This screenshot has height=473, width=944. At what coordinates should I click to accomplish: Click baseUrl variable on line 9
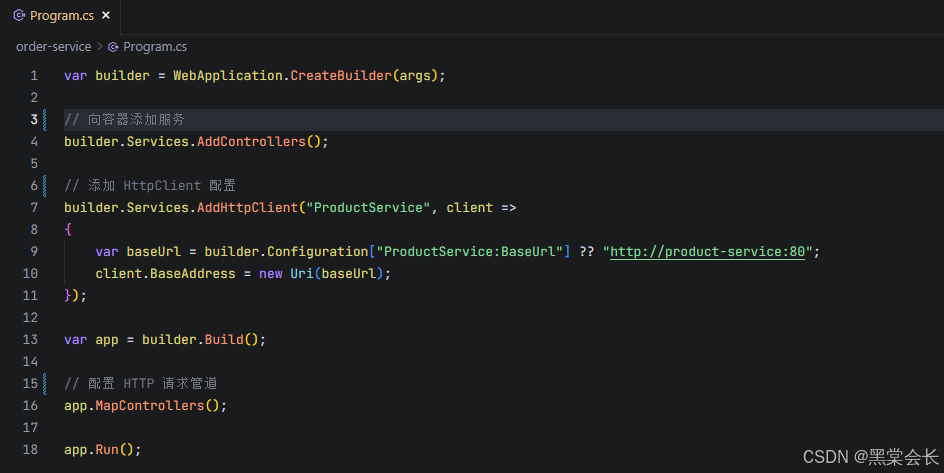click(154, 252)
